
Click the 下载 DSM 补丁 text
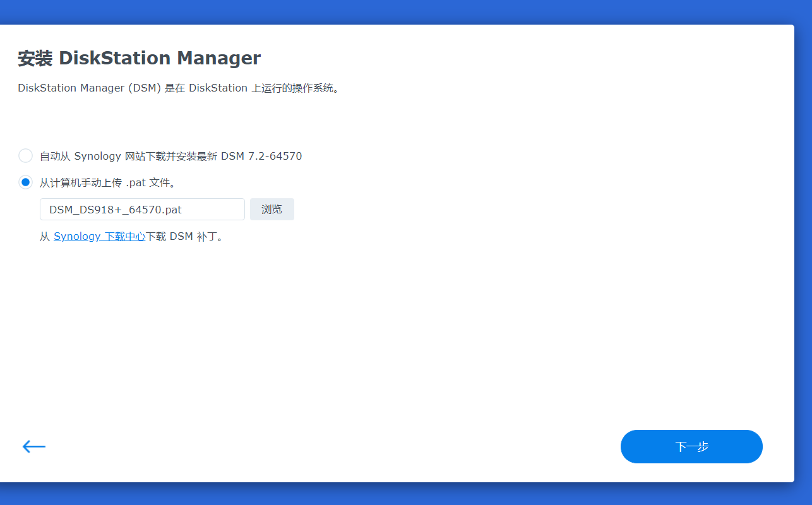click(184, 237)
